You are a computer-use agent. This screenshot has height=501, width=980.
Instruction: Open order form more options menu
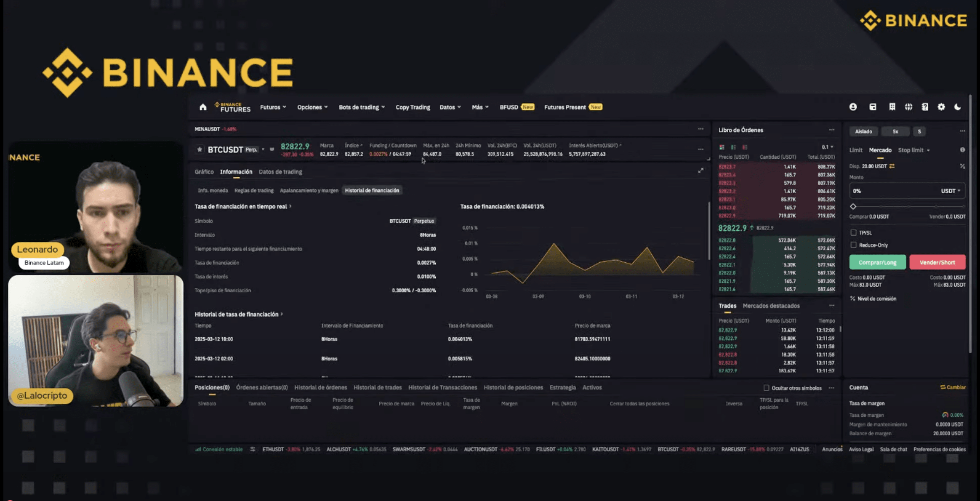(x=962, y=131)
